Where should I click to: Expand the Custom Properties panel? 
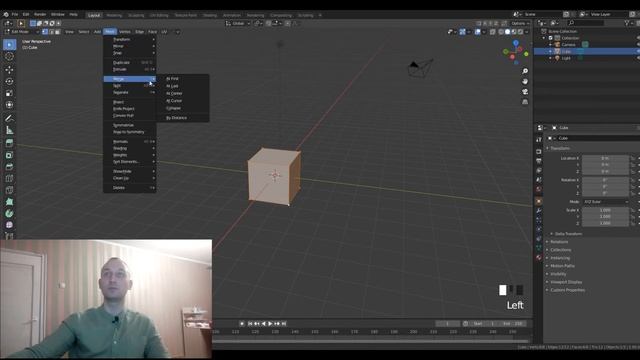[x=567, y=290]
